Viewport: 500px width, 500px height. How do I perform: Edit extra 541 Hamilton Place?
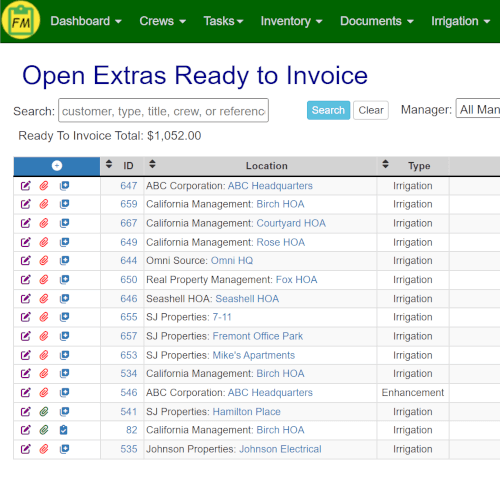(26, 412)
